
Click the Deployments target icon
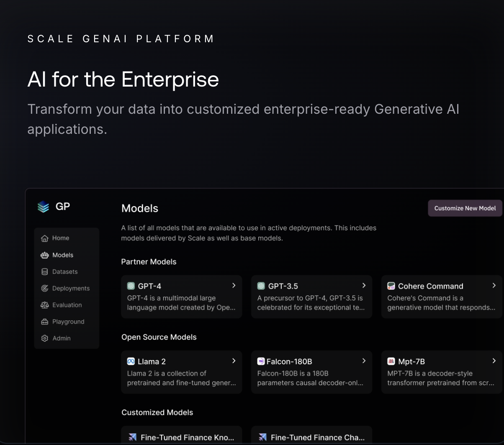(x=45, y=289)
